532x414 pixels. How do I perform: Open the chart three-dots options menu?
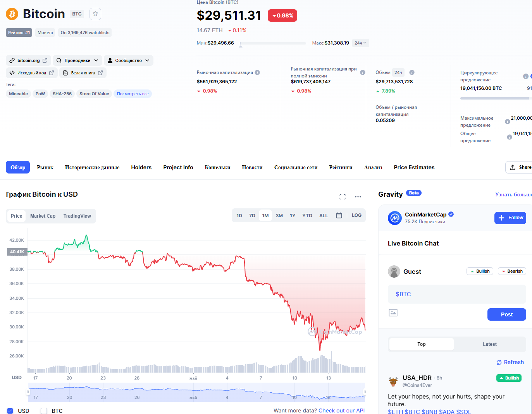[x=358, y=197]
